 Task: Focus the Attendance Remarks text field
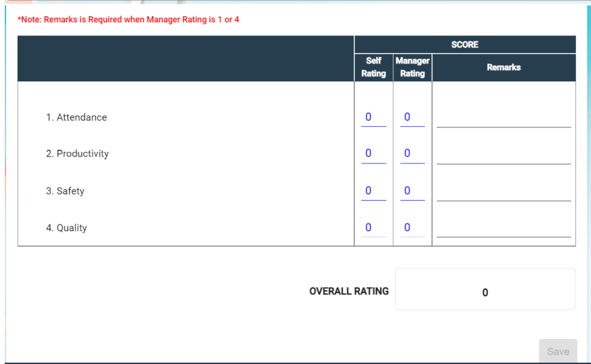504,118
